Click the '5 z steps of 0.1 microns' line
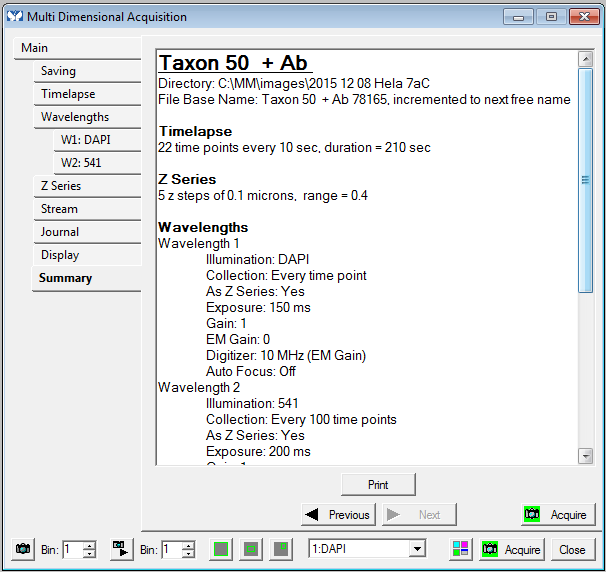 click(263, 196)
